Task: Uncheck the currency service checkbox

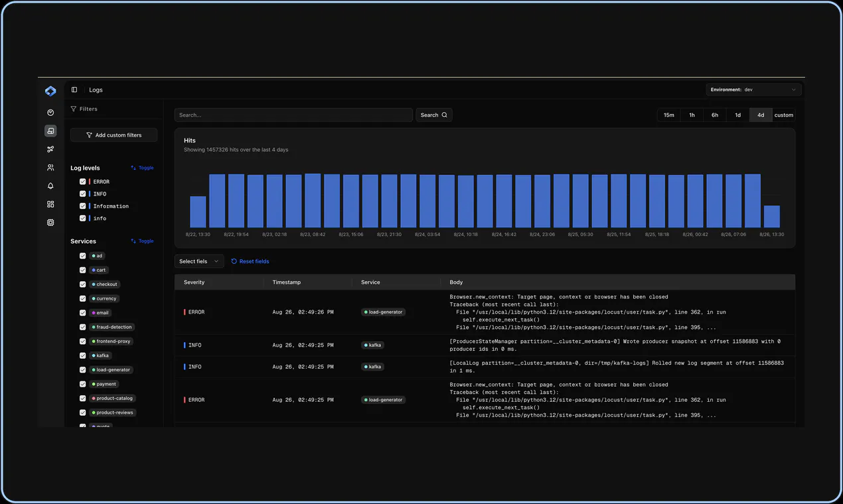Action: [82, 298]
